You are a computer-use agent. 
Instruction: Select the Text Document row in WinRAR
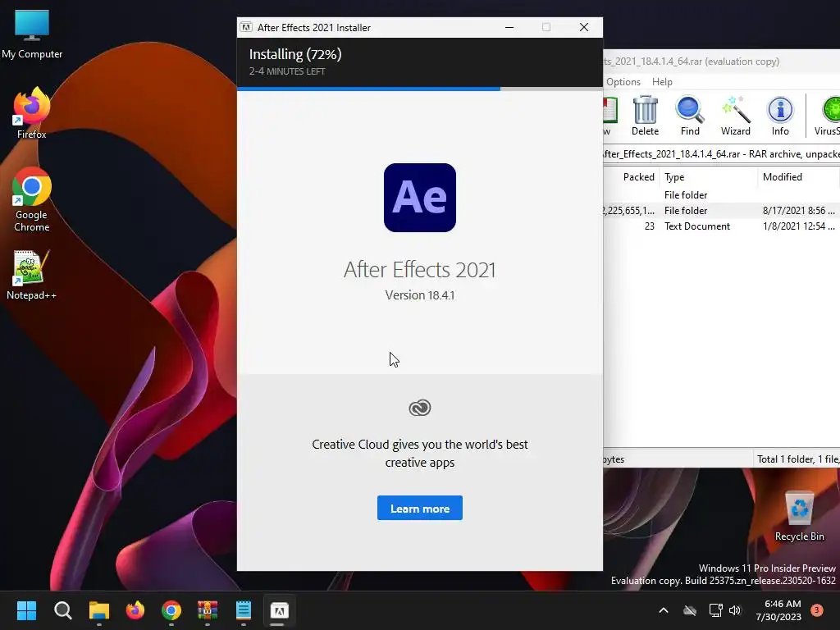[721, 226]
